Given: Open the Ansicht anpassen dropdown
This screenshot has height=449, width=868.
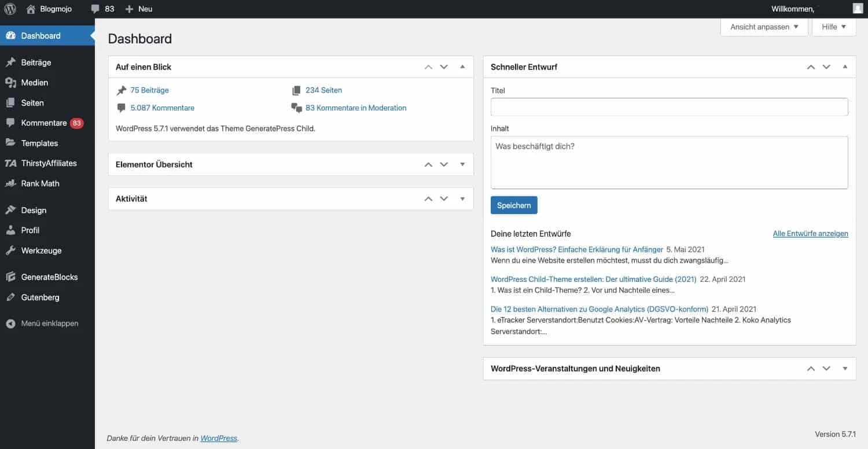Looking at the screenshot, I should click(763, 27).
